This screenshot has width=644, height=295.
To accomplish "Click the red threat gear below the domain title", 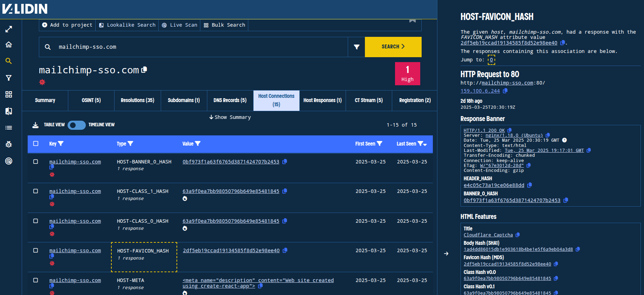I will click(42, 82).
